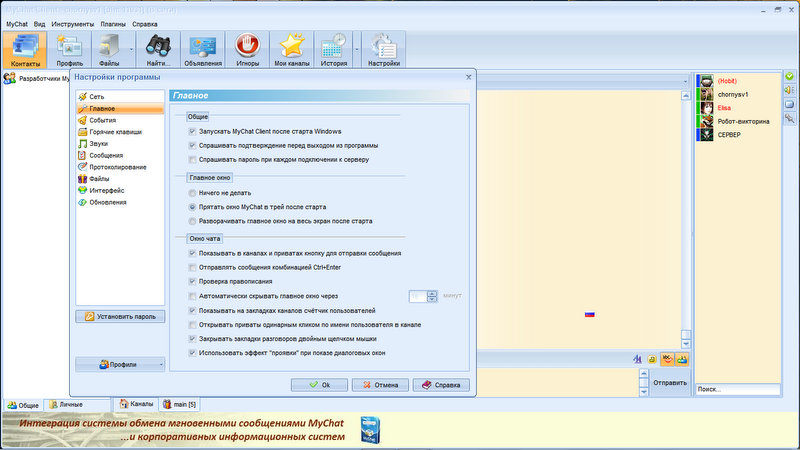Select Протоколирование settings category
The image size is (800, 450).
click(120, 167)
